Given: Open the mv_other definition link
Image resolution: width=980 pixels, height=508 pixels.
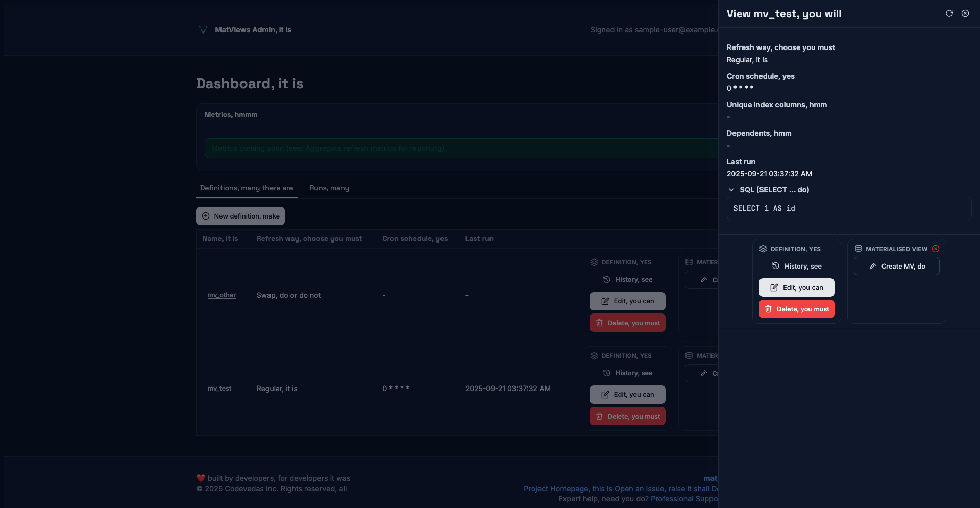Looking at the screenshot, I should point(222,295).
